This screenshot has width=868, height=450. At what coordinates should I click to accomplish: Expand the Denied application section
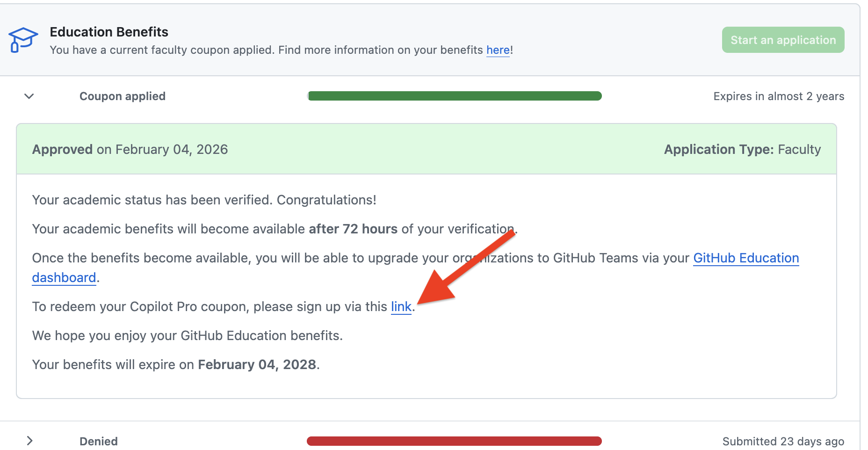point(29,440)
